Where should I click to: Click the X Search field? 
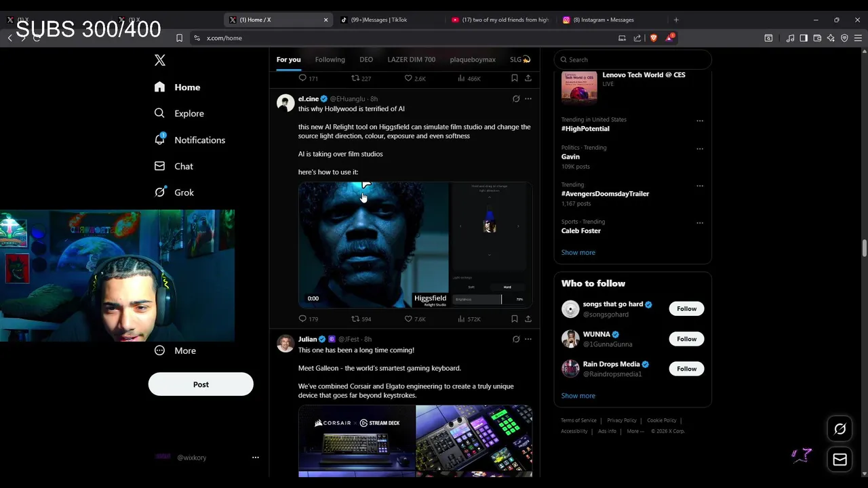pyautogui.click(x=633, y=60)
